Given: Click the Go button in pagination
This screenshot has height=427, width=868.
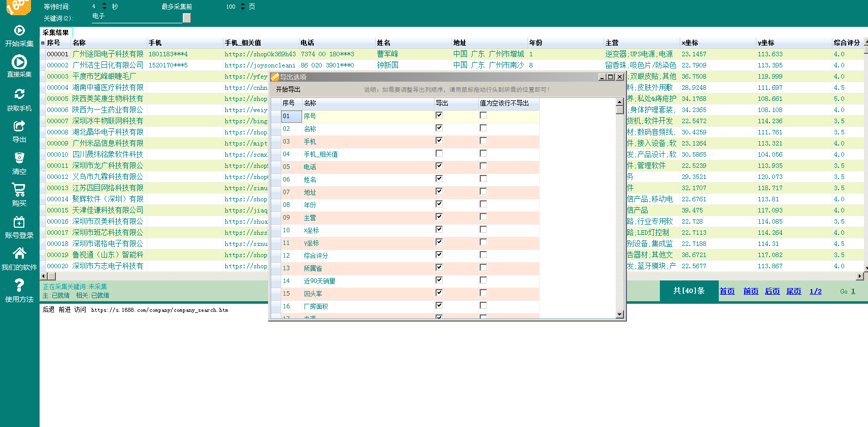Looking at the screenshot, I should [844, 292].
